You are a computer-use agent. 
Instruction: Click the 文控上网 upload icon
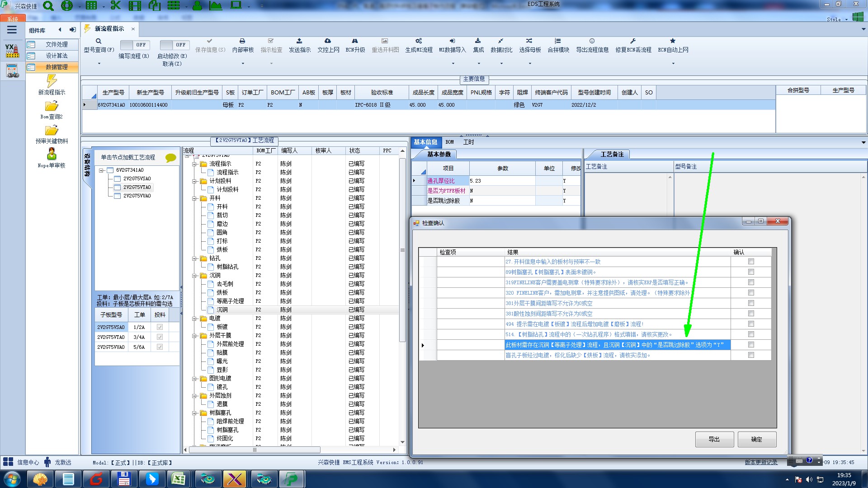pos(328,41)
